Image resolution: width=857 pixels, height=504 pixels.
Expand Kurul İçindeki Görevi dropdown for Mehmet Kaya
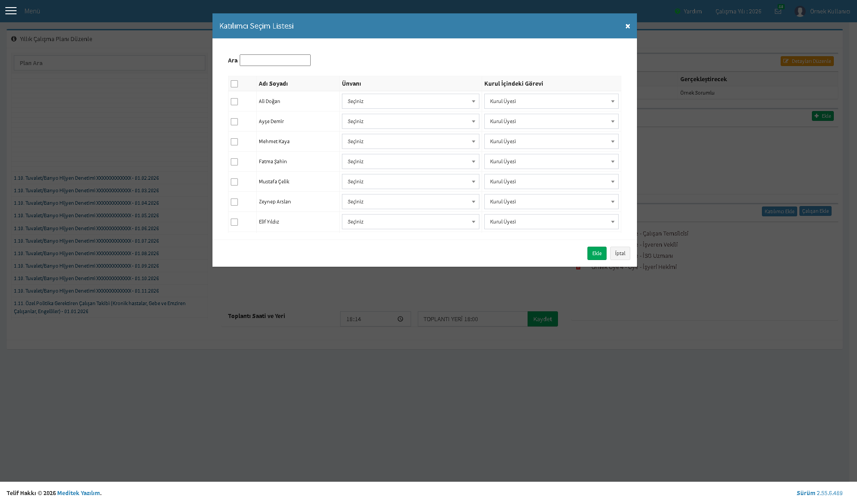tap(551, 141)
